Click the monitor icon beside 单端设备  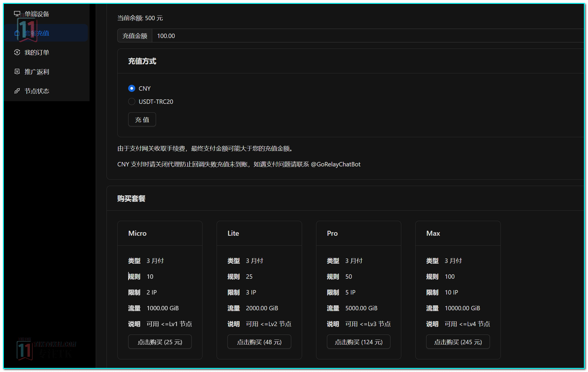tap(17, 14)
